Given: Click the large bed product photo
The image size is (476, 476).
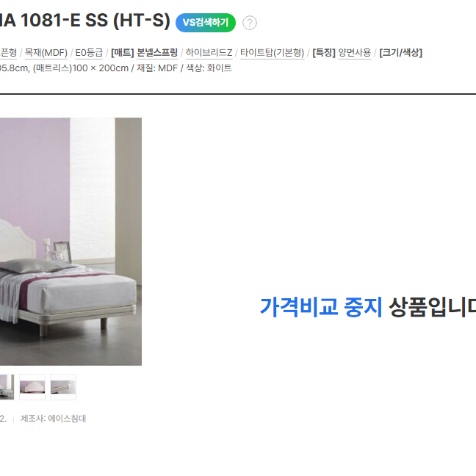Looking at the screenshot, I should [71, 242].
